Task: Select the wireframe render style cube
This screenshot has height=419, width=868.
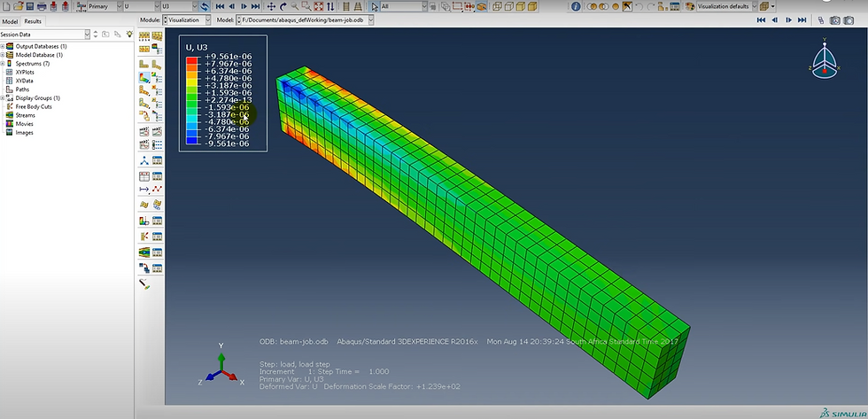Action: [x=497, y=6]
